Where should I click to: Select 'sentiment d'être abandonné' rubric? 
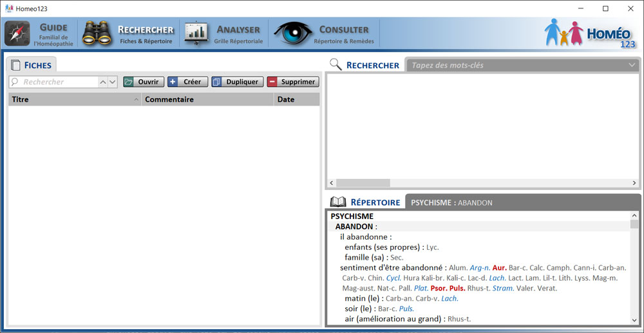click(x=393, y=268)
